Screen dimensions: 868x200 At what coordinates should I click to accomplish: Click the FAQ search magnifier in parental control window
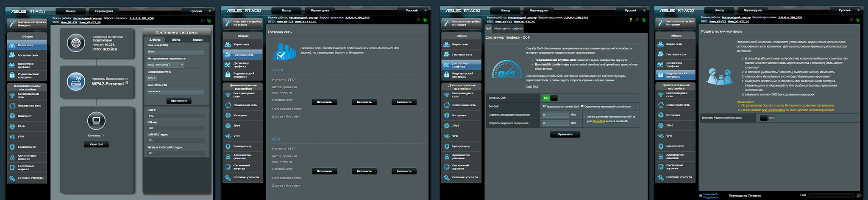click(859, 196)
